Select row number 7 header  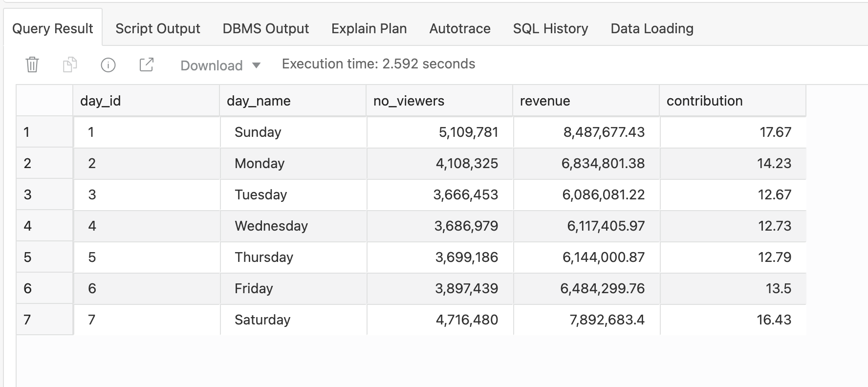44,320
